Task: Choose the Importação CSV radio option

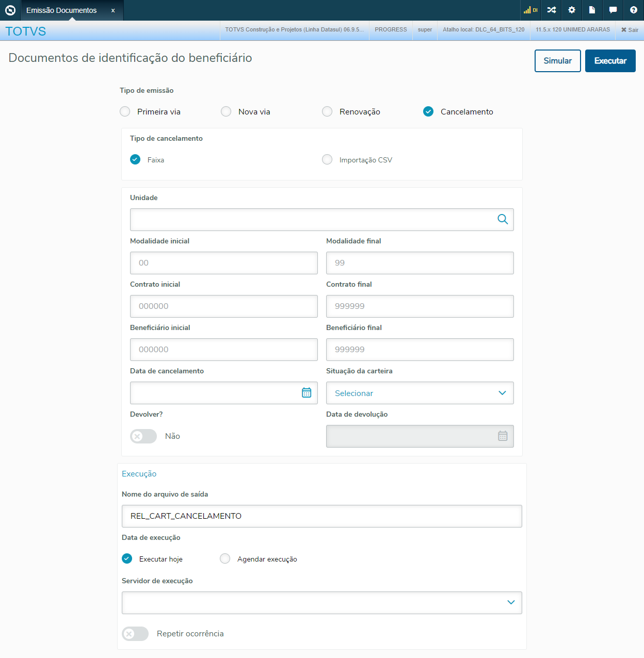Action: 327,160
